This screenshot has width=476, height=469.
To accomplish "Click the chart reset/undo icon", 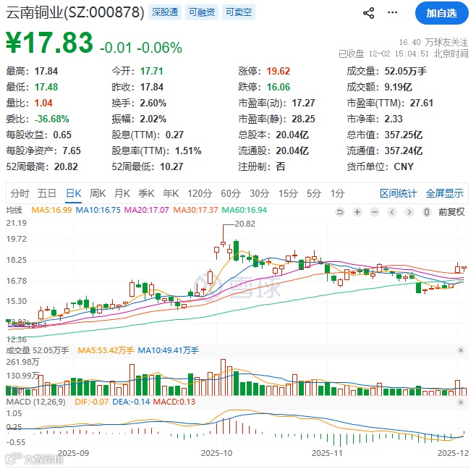I will coord(340,212).
